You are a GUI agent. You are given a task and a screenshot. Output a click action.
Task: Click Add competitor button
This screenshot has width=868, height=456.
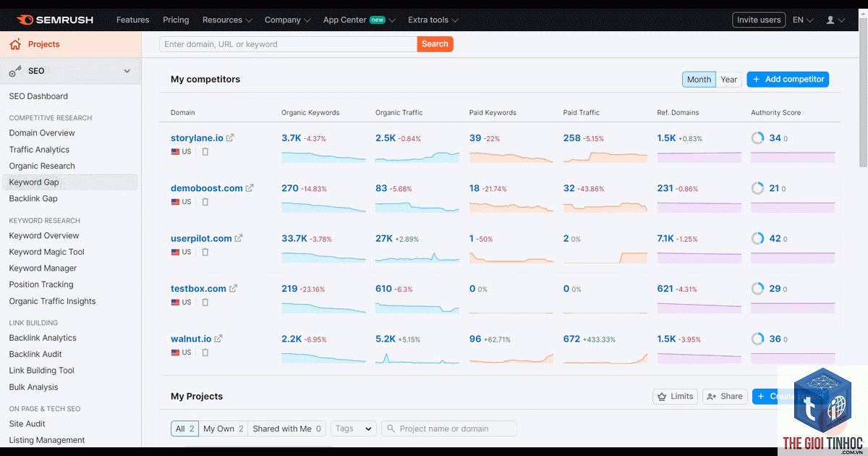pyautogui.click(x=788, y=80)
